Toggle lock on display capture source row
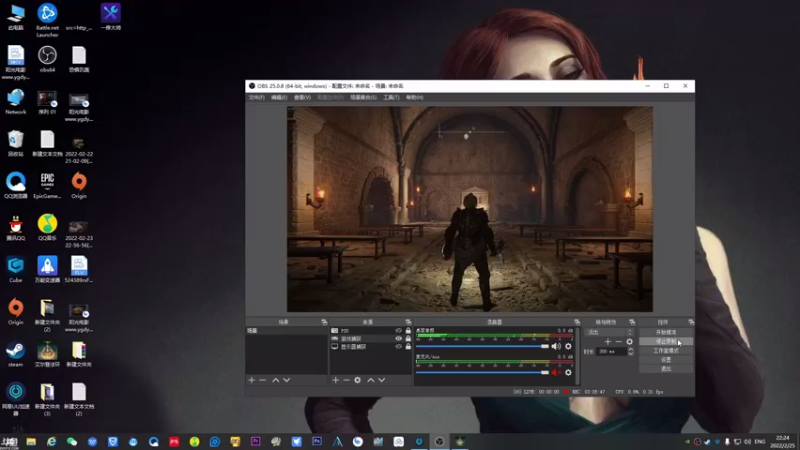 408,347
